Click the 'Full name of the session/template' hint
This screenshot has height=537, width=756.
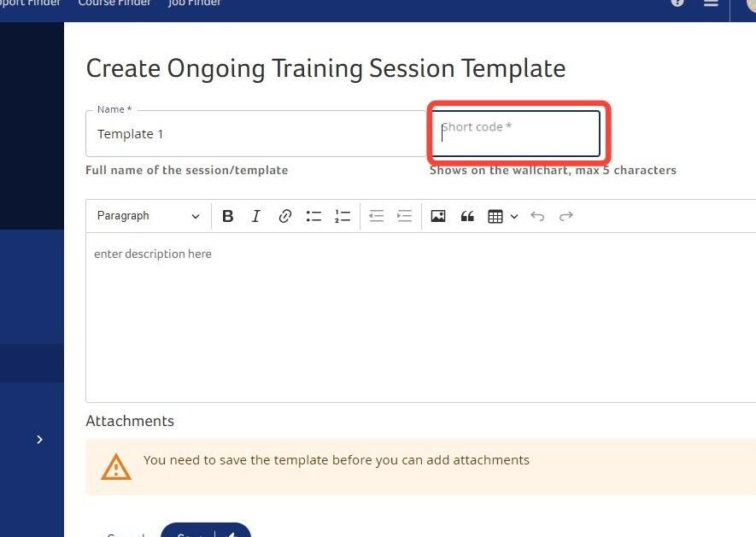(x=186, y=170)
